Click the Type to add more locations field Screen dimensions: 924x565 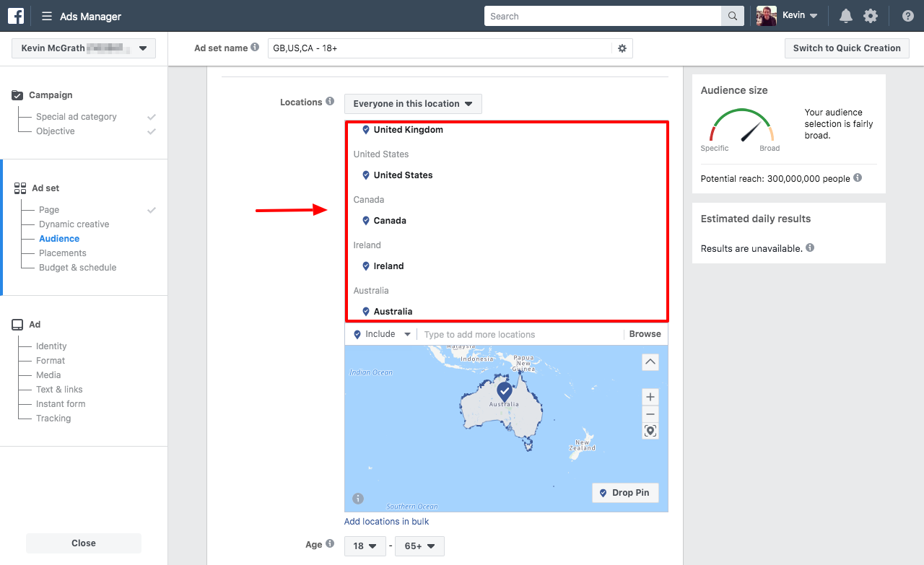point(520,335)
